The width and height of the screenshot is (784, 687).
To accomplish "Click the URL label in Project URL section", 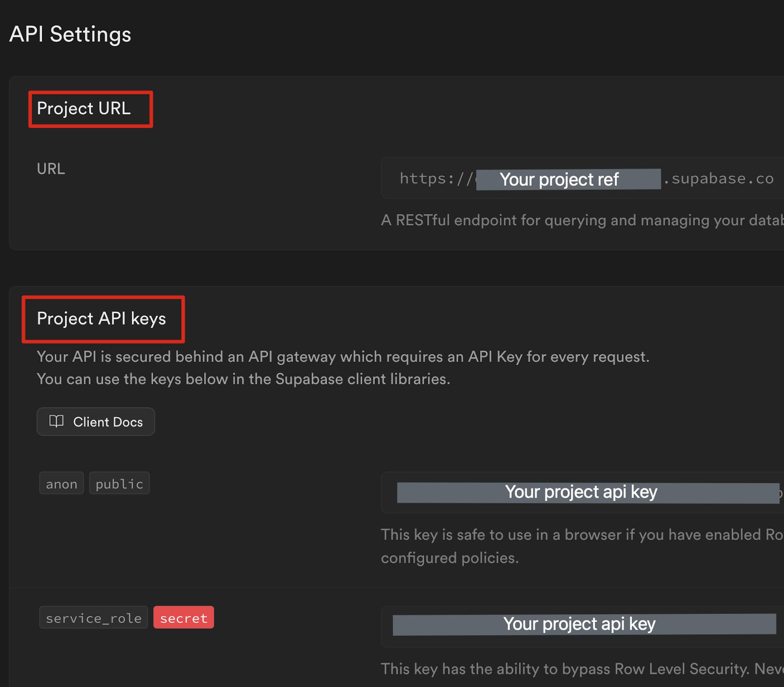I will 51,169.
